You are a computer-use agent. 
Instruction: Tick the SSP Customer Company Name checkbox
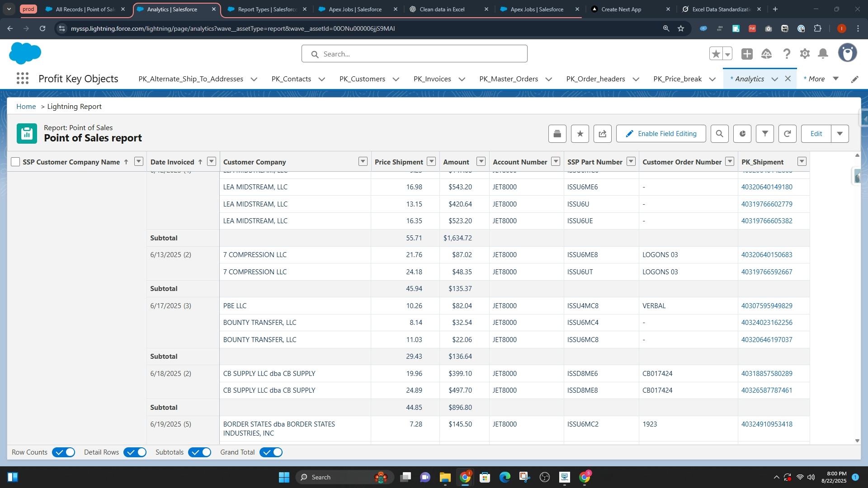pyautogui.click(x=15, y=162)
